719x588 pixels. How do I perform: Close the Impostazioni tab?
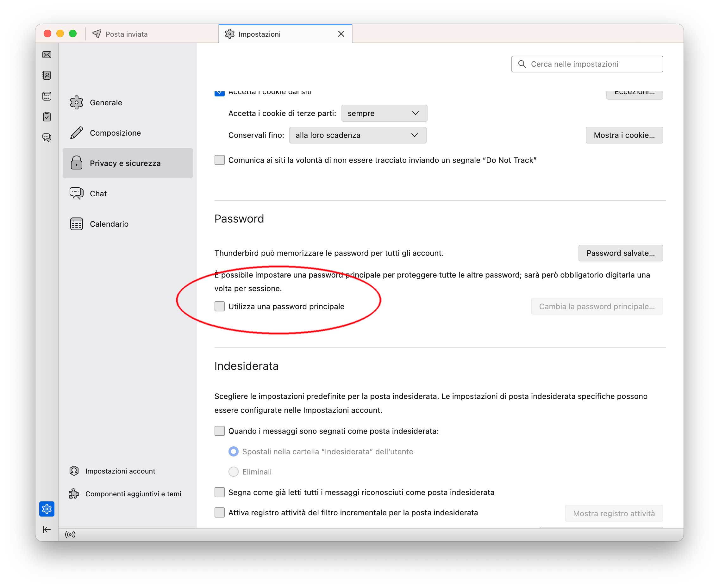click(341, 34)
